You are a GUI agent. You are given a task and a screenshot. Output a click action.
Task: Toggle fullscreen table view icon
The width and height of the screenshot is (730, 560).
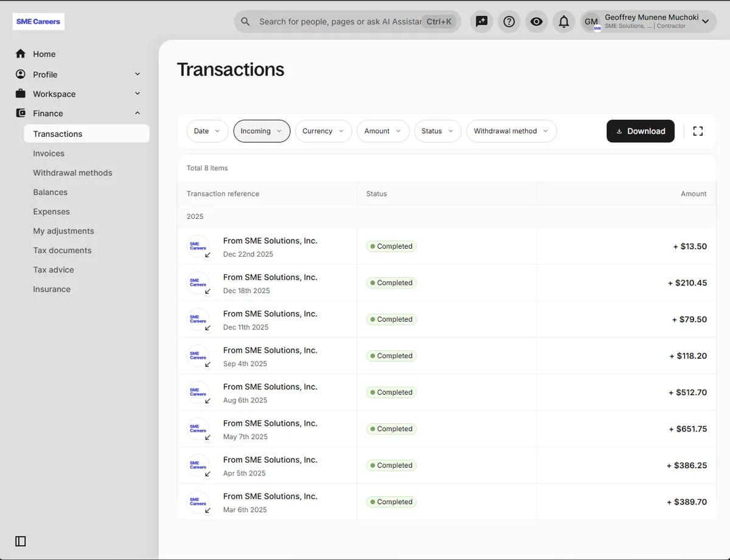coord(698,131)
